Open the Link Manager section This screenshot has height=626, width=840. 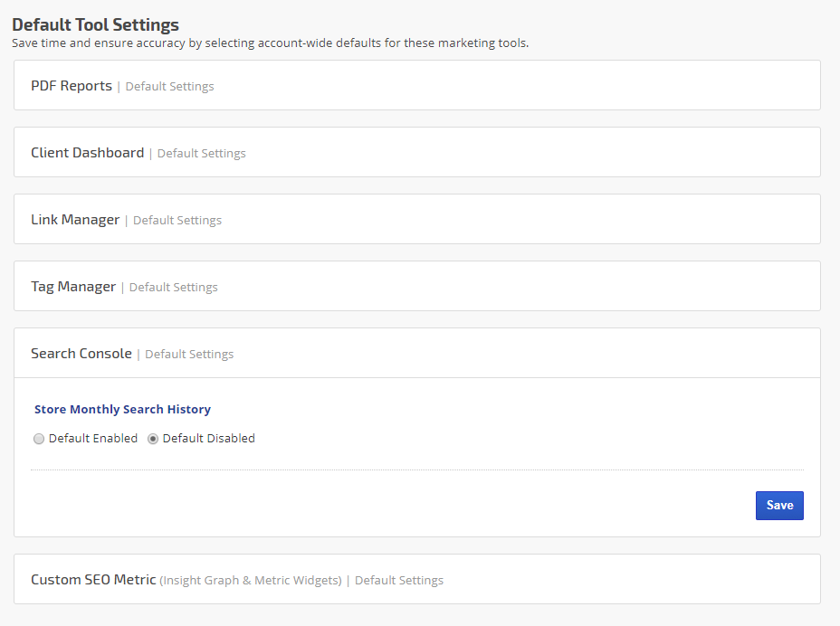[x=75, y=220]
